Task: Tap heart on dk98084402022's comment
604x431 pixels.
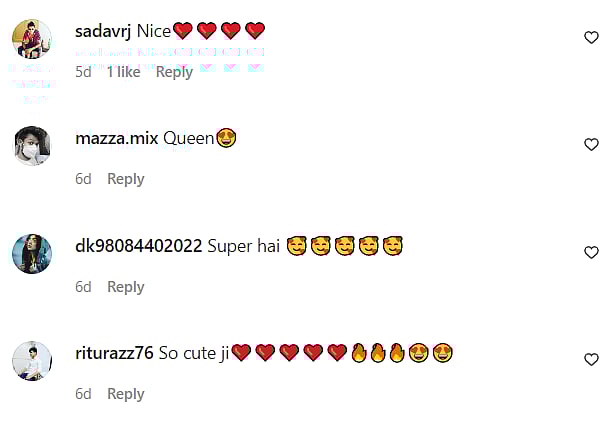Action: click(x=591, y=252)
